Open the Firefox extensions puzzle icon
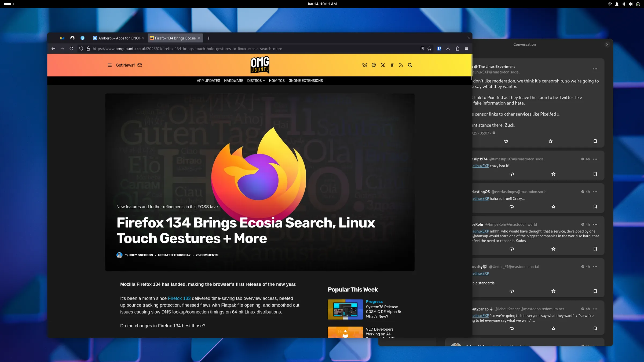 457,49
